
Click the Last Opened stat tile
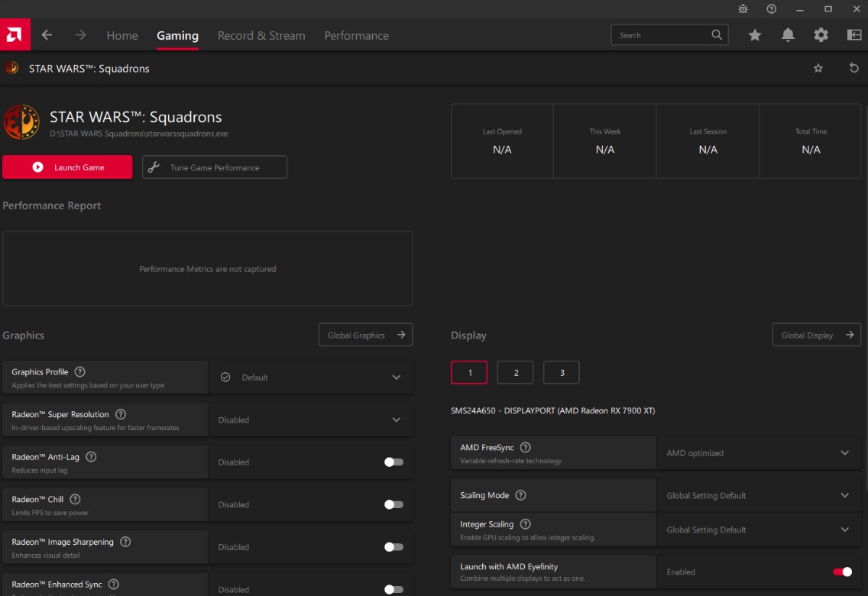click(502, 141)
